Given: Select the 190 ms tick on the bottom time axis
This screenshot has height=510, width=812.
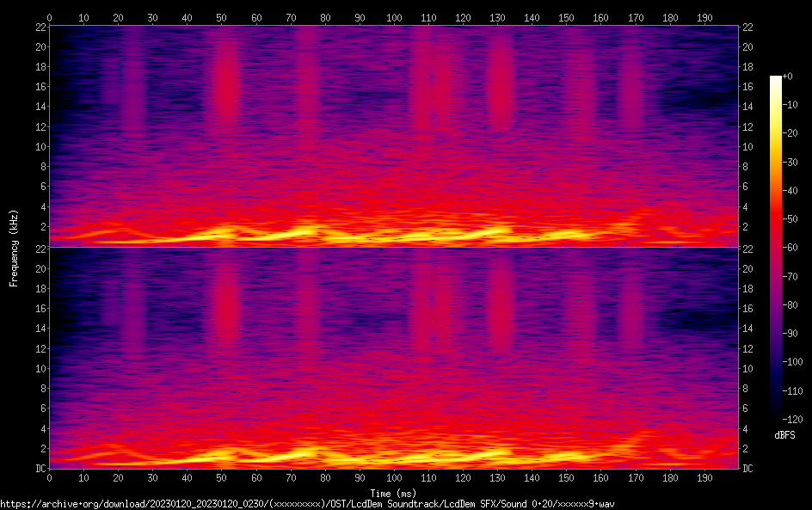Looking at the screenshot, I should (x=704, y=476).
